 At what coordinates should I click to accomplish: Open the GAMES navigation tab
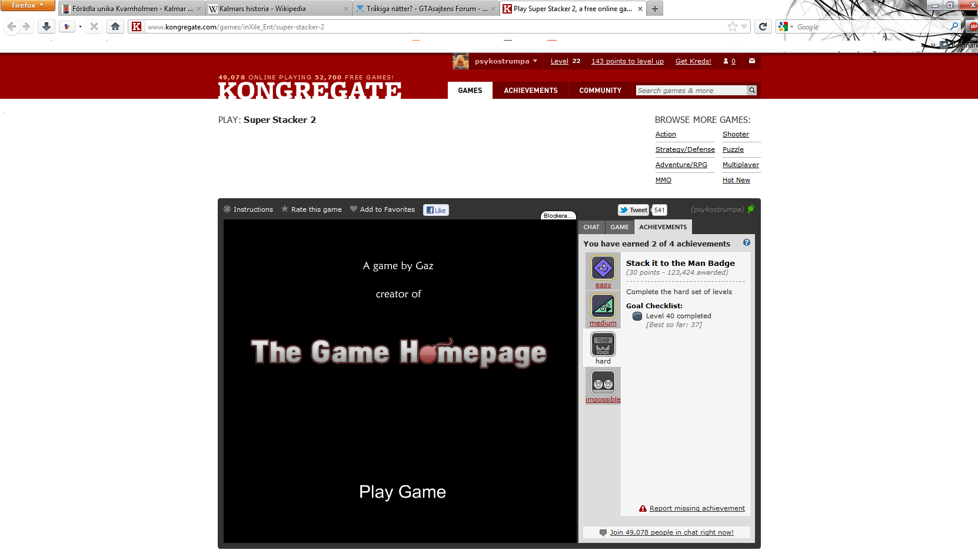(470, 90)
